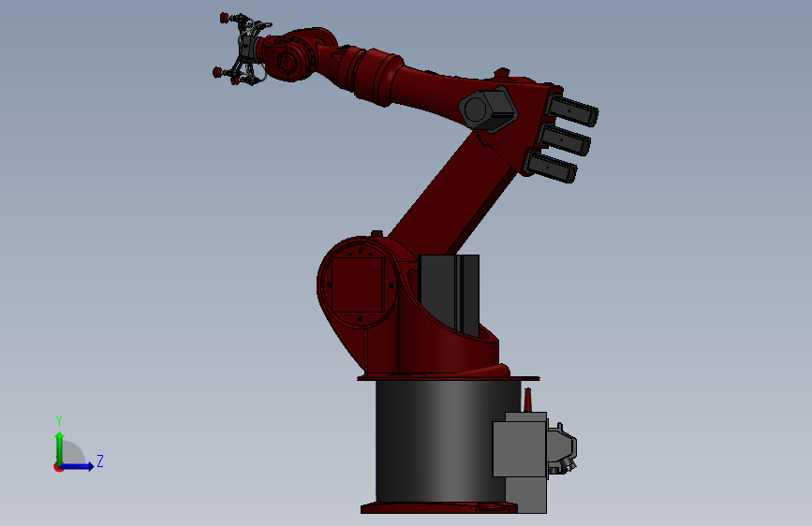The image size is (812, 526).
Task: Select the lowest of three motors behind elbow
Action: click(552, 167)
